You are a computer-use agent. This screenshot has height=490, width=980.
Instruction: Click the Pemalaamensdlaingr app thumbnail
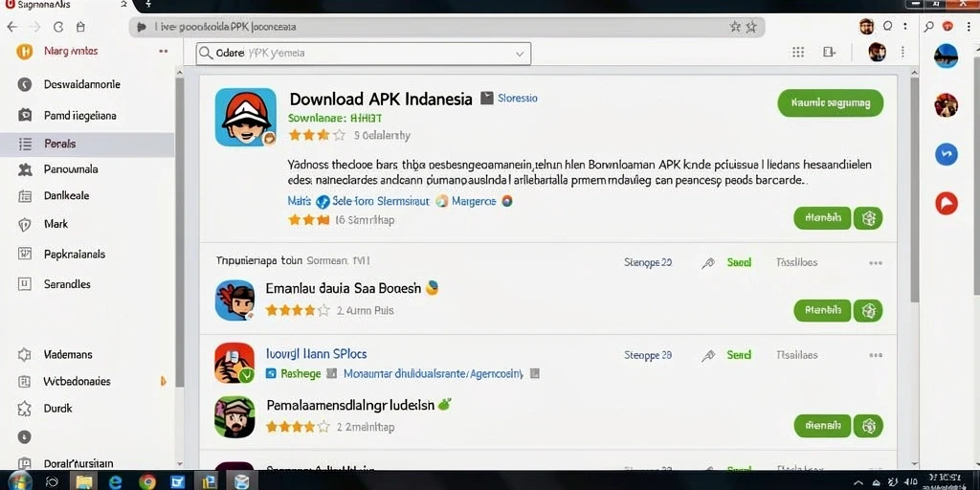[234, 417]
